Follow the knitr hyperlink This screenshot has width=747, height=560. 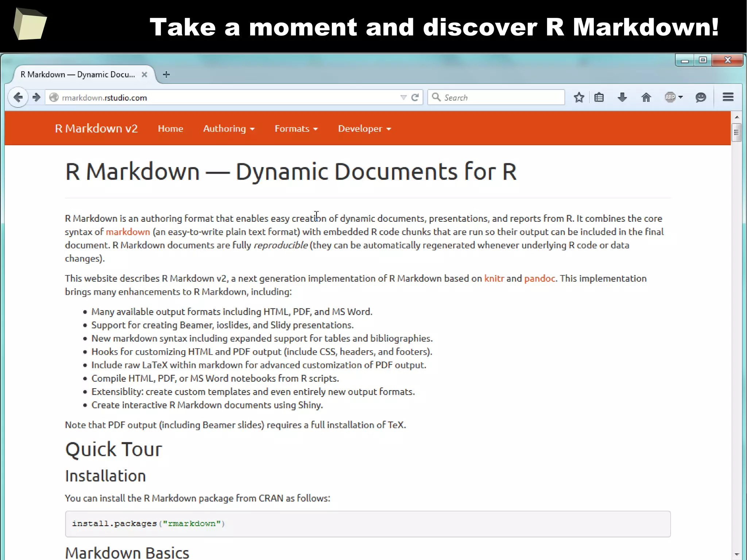(494, 278)
